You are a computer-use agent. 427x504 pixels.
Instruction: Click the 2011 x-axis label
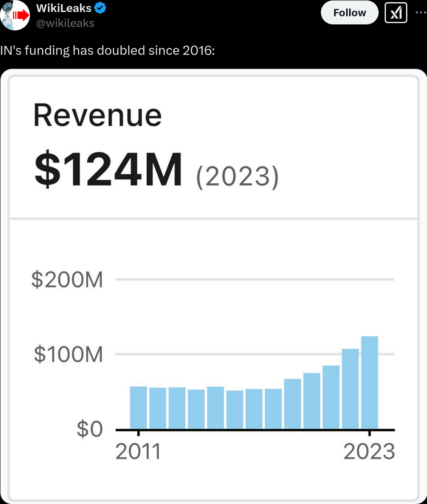[138, 452]
